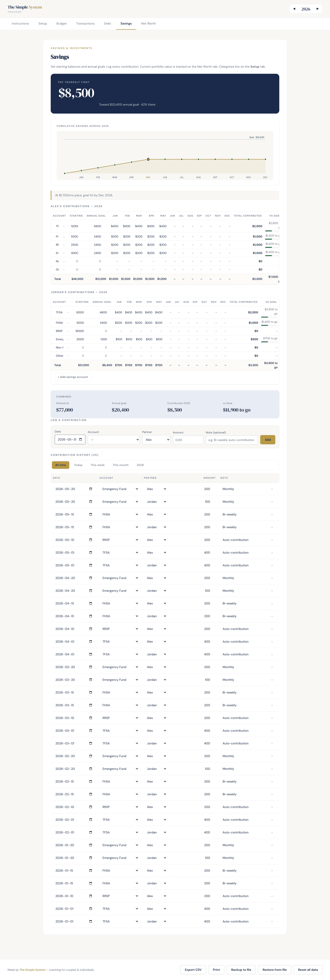Click the Export CSV button
The image size is (330, 980).
tap(193, 970)
